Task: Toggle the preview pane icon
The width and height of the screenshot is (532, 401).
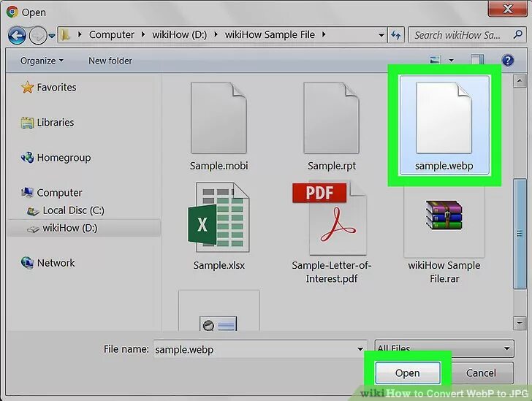Action: coord(477,61)
